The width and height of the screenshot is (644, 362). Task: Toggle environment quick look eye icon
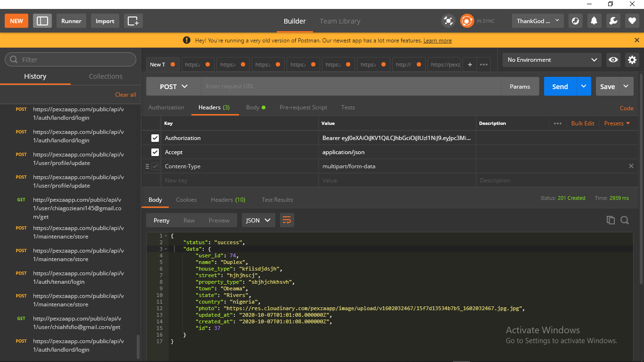pos(613,60)
